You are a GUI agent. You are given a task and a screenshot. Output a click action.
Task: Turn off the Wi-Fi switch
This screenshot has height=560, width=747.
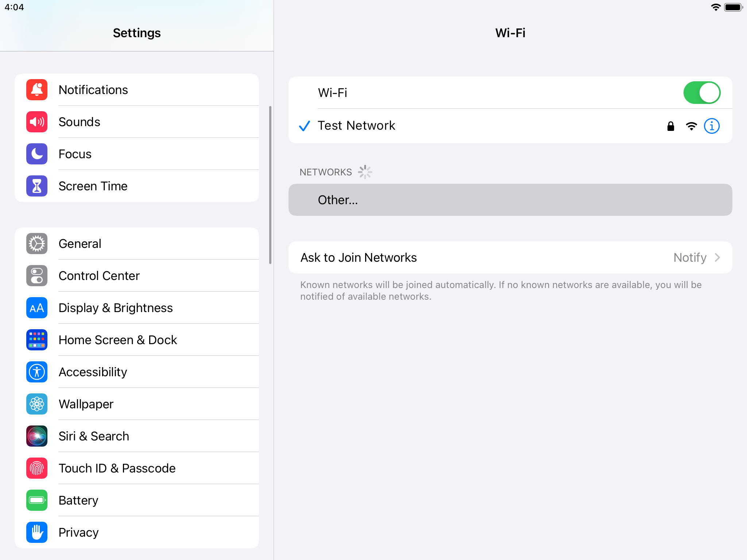701,93
